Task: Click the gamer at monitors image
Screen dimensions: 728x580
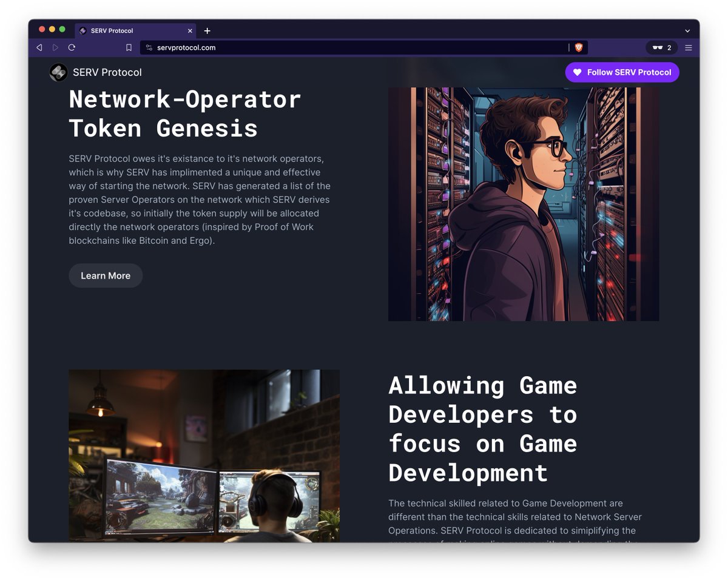Action: point(204,456)
